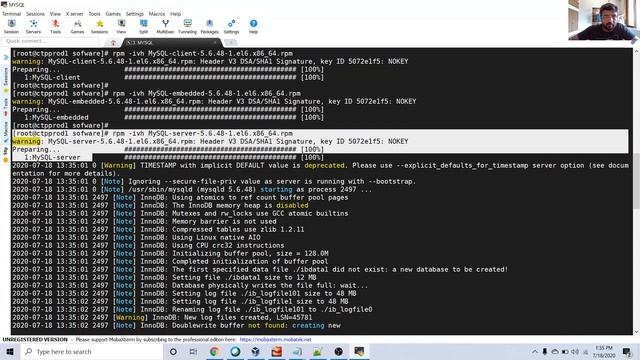Image resolution: width=640 pixels, height=360 pixels.
Task: Click the UNREGISTERED VERSION status text
Action: [x=35, y=340]
